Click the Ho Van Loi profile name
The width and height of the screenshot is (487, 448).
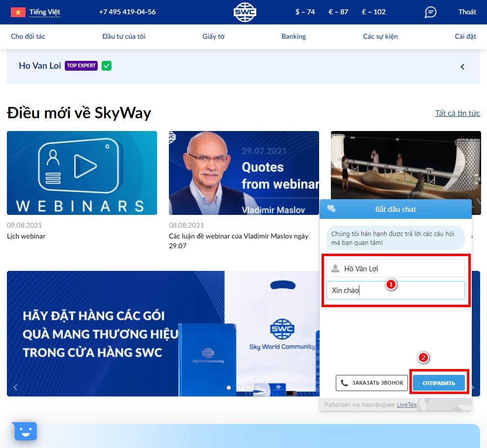(40, 66)
